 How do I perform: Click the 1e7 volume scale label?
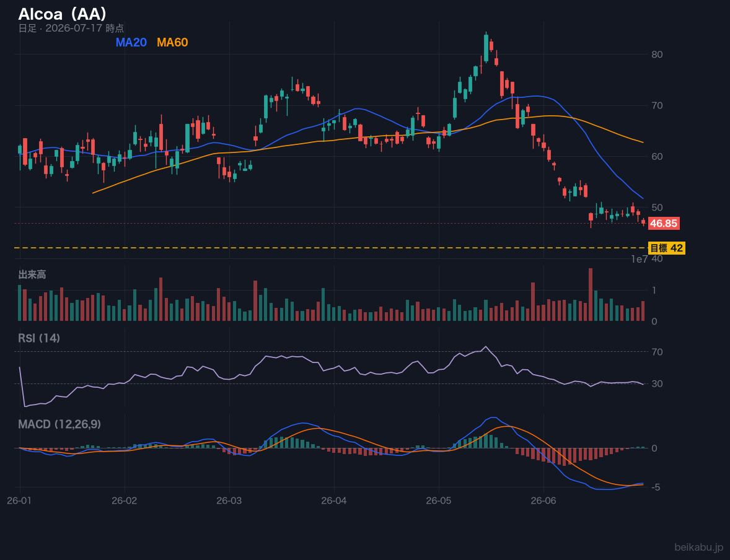click(640, 260)
